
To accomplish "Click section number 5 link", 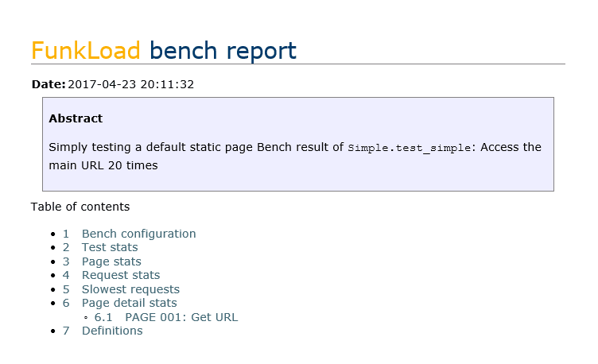I will tap(66, 289).
